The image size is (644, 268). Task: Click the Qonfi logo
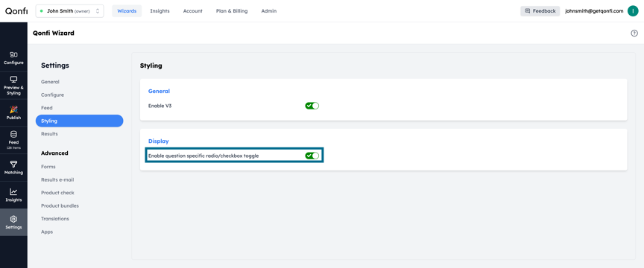click(x=16, y=11)
